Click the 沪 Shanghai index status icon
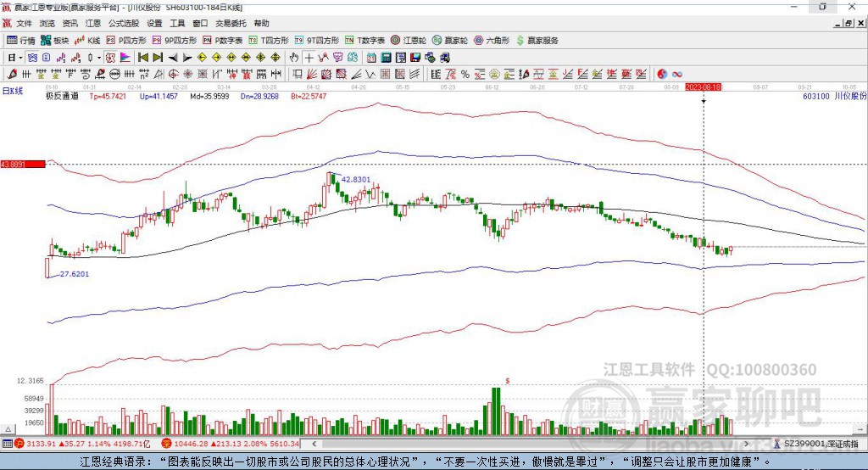The image size is (868, 470). point(19,444)
